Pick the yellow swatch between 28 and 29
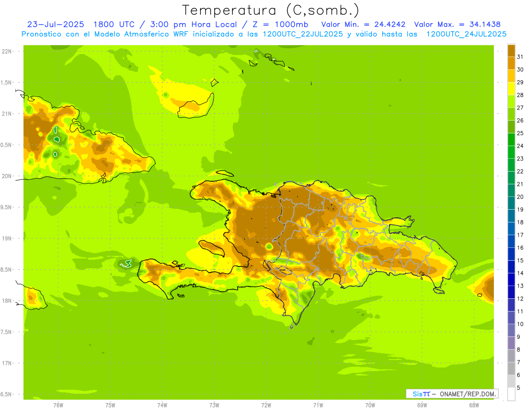This screenshot has width=532, height=411. click(511, 89)
